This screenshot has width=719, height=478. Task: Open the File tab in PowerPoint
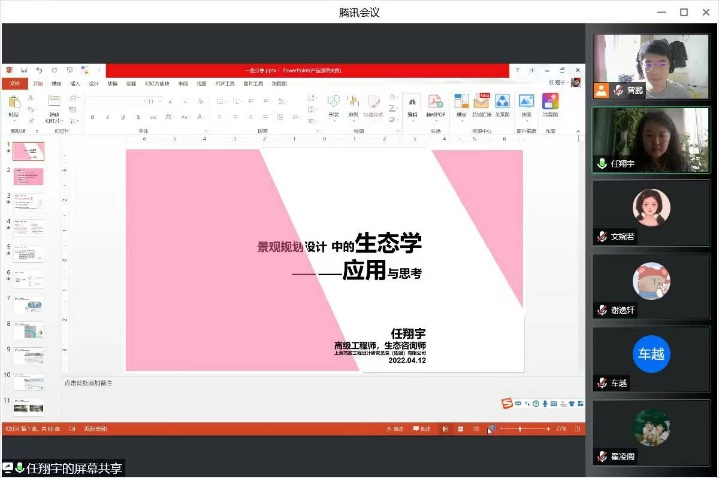pos(14,84)
